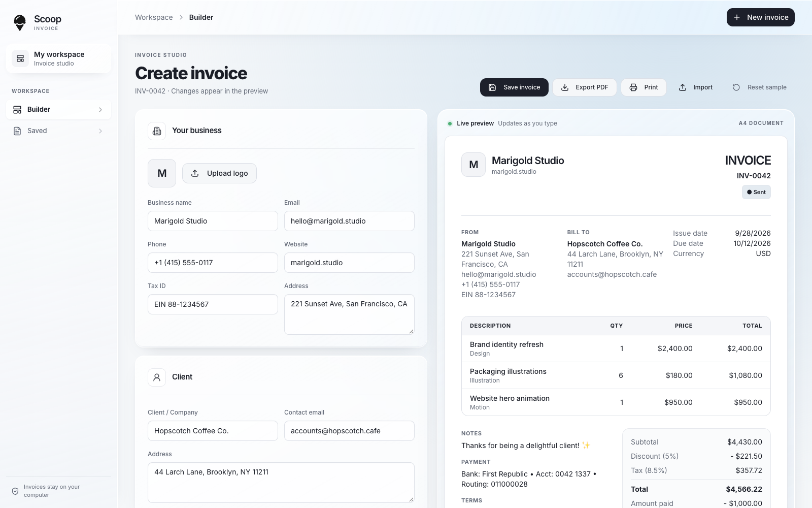Click the M logo placeholder in Your business
Screen dimensions: 812x508
pos(162,173)
